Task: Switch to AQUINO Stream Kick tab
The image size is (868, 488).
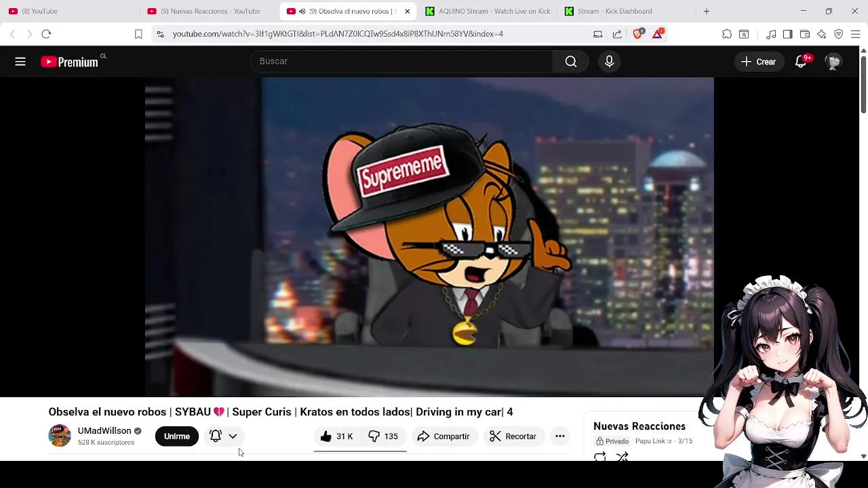Action: pyautogui.click(x=488, y=11)
